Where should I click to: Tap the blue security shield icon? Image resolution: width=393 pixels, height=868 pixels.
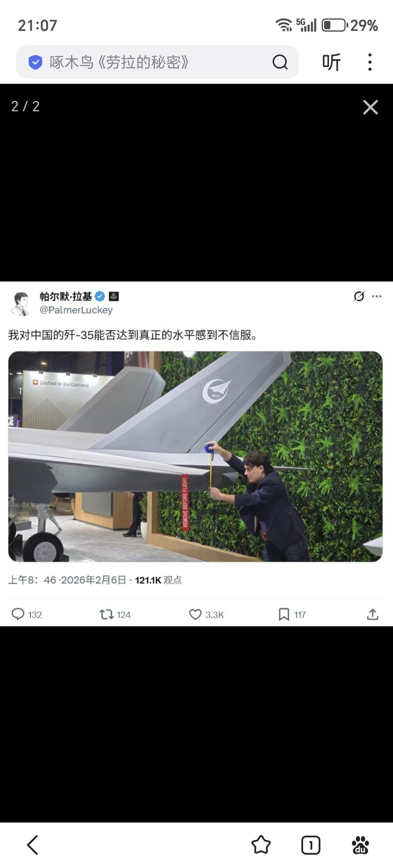pyautogui.click(x=35, y=62)
